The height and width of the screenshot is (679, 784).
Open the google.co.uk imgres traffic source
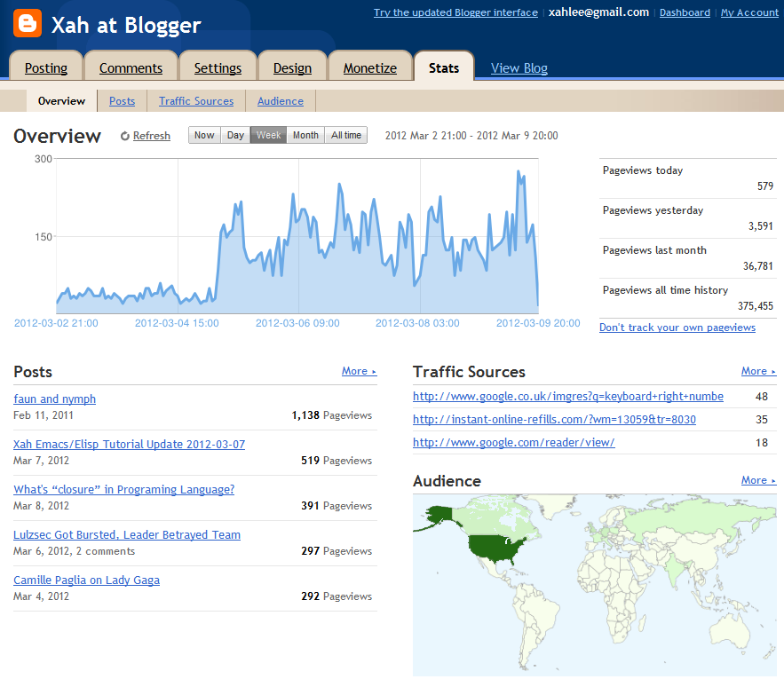coord(568,397)
